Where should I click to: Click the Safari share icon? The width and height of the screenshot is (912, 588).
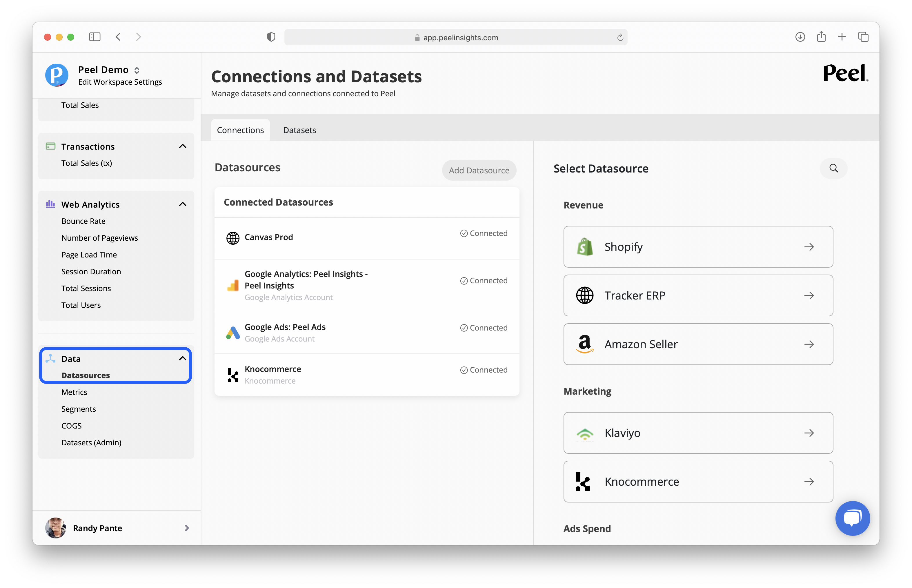[x=821, y=37]
